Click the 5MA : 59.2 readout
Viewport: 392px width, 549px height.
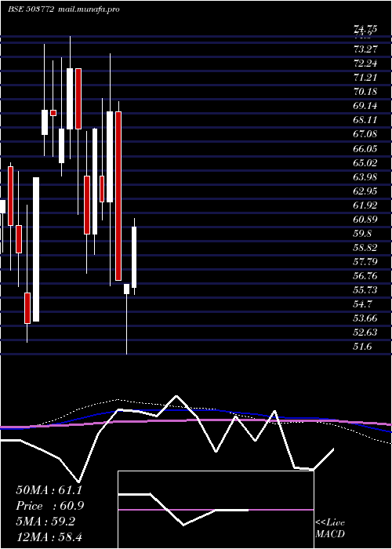point(45,522)
